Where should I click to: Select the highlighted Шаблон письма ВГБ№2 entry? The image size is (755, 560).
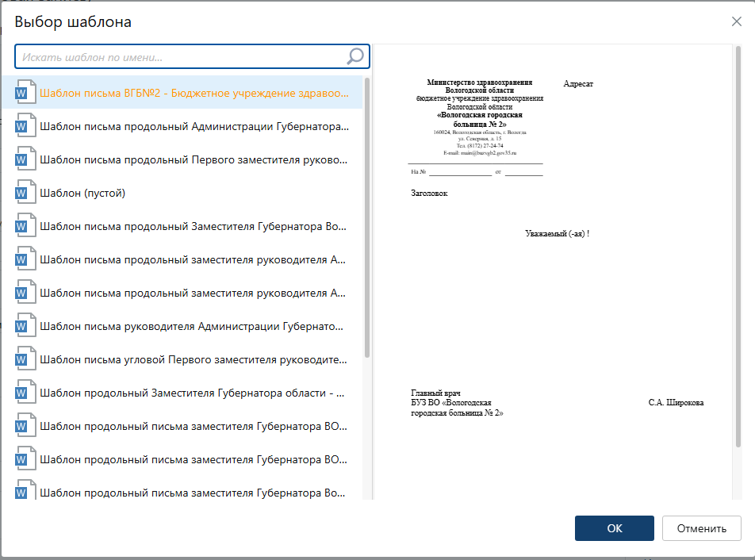[x=194, y=93]
